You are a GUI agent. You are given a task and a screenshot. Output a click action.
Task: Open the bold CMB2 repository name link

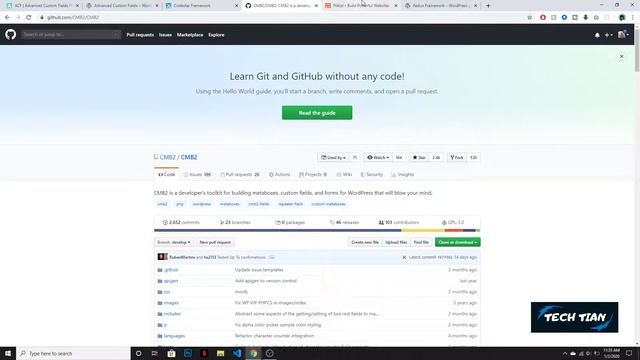[x=189, y=157]
